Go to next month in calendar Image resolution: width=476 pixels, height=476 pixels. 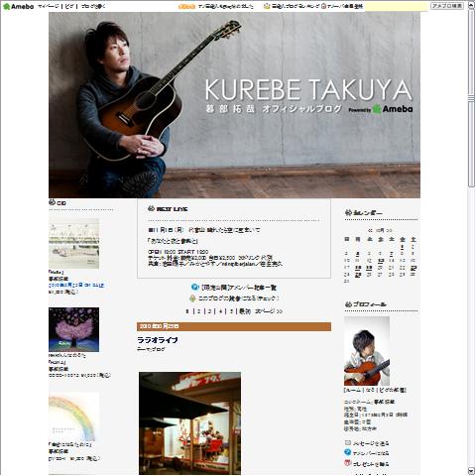(x=389, y=230)
